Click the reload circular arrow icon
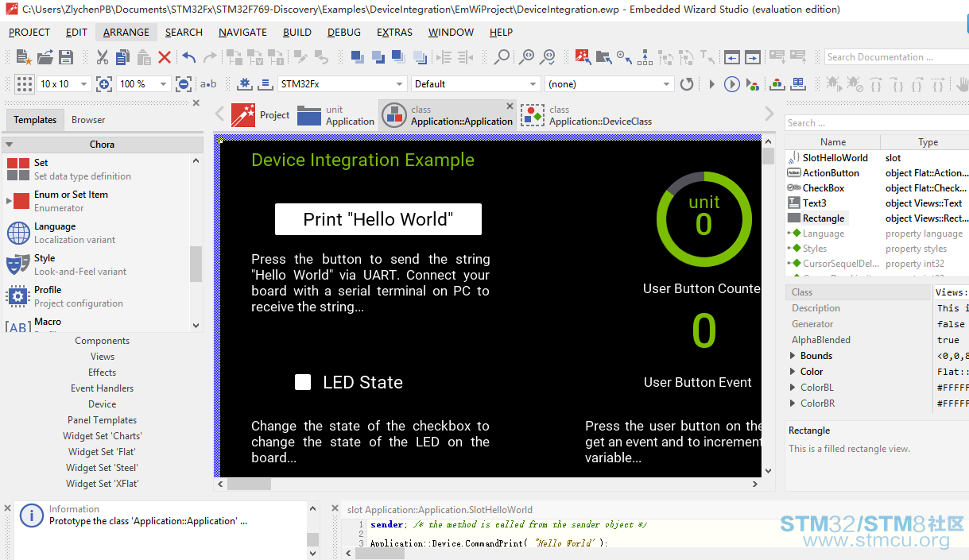 click(x=687, y=84)
